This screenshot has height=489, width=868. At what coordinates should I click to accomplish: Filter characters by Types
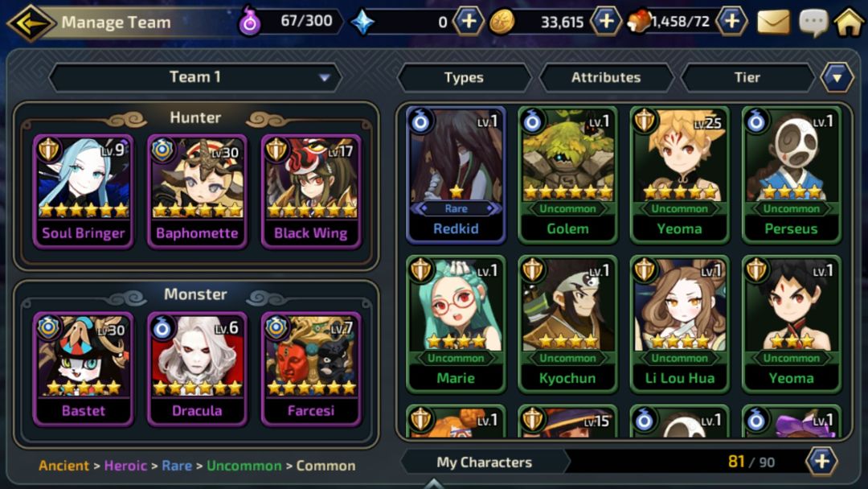(464, 77)
